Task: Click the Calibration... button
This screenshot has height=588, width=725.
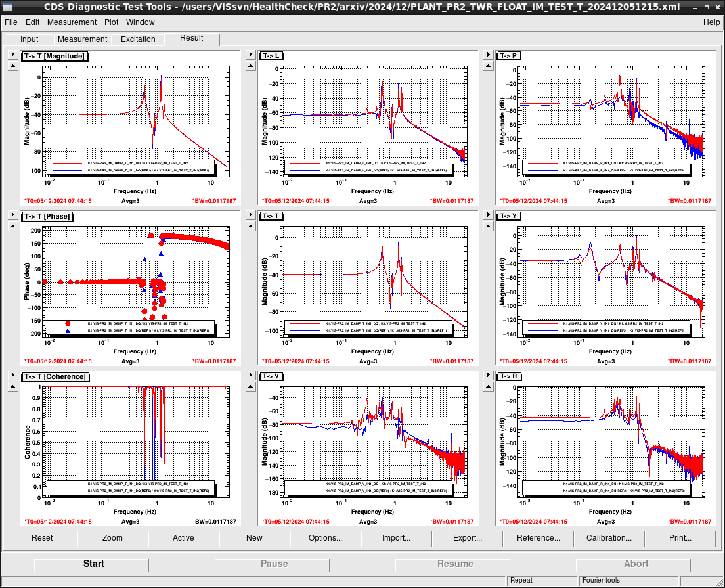Action: click(x=609, y=538)
